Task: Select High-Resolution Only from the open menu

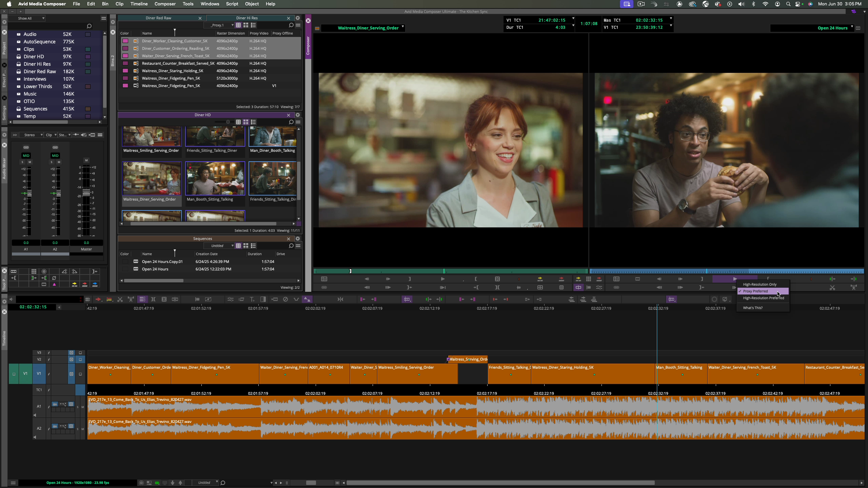Action: [x=760, y=284]
